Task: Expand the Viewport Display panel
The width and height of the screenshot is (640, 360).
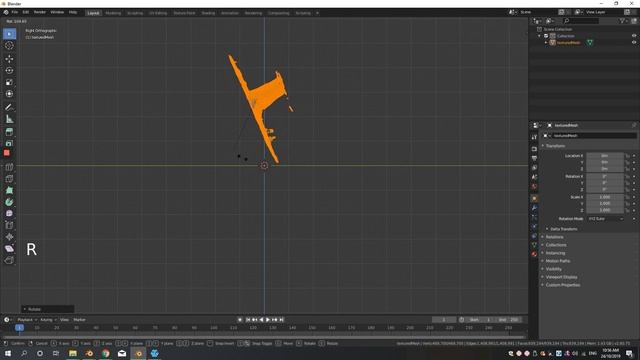Action: coord(561,277)
